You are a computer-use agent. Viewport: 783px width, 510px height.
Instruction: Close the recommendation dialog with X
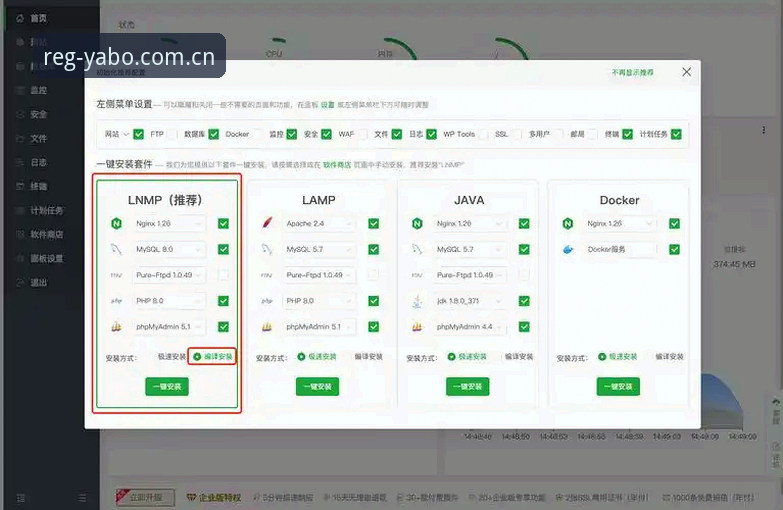click(687, 72)
